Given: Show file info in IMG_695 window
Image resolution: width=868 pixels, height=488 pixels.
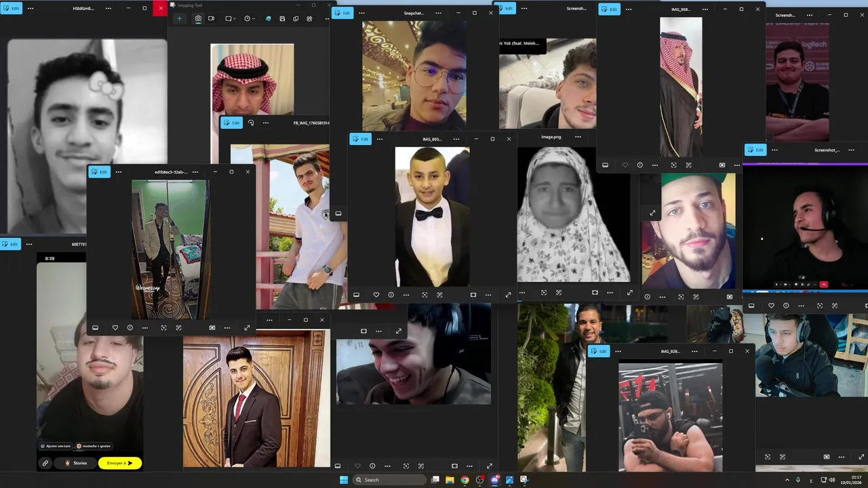Looking at the screenshot, I should pos(391,295).
